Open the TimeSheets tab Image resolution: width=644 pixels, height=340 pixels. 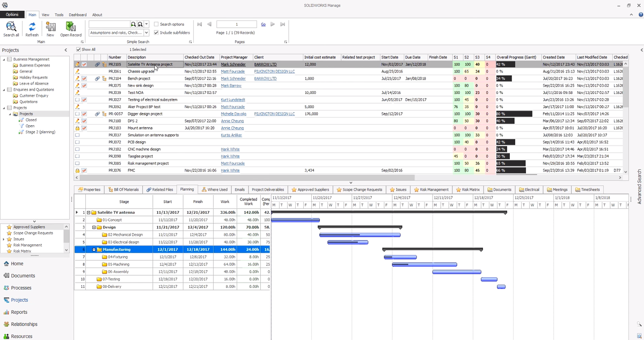[x=587, y=190]
